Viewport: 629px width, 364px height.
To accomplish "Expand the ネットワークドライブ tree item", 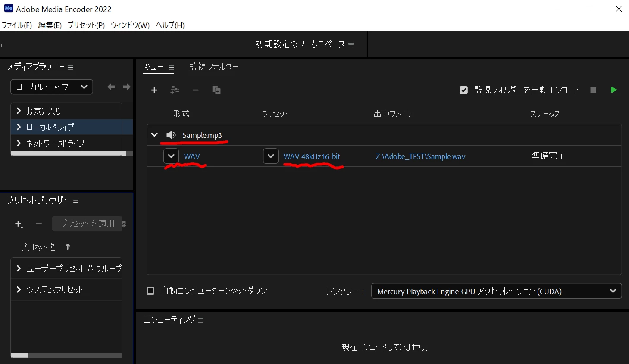I will [19, 143].
